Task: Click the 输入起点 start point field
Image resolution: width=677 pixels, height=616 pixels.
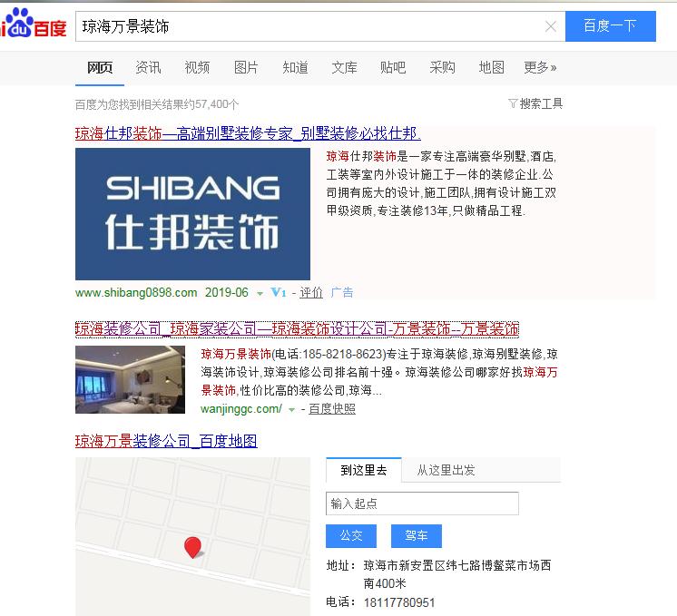Action: (422, 504)
